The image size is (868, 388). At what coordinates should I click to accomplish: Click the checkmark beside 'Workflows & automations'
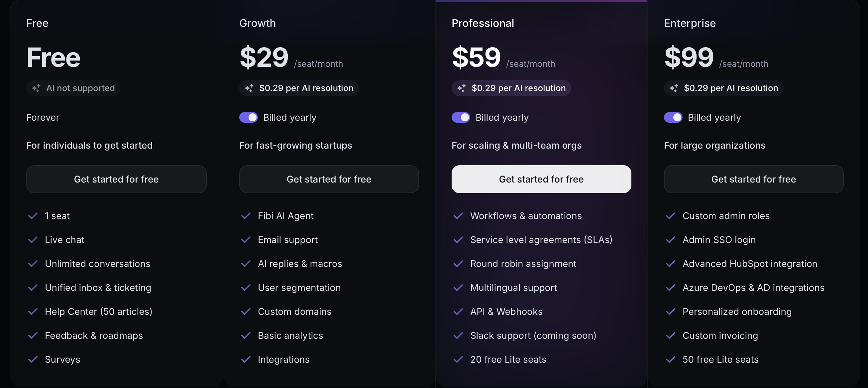[x=458, y=216]
